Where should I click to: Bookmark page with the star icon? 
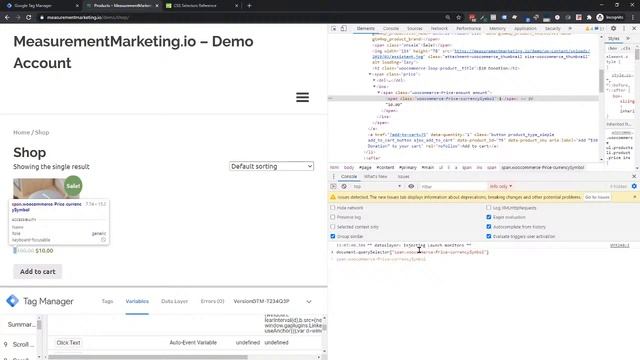point(458,18)
